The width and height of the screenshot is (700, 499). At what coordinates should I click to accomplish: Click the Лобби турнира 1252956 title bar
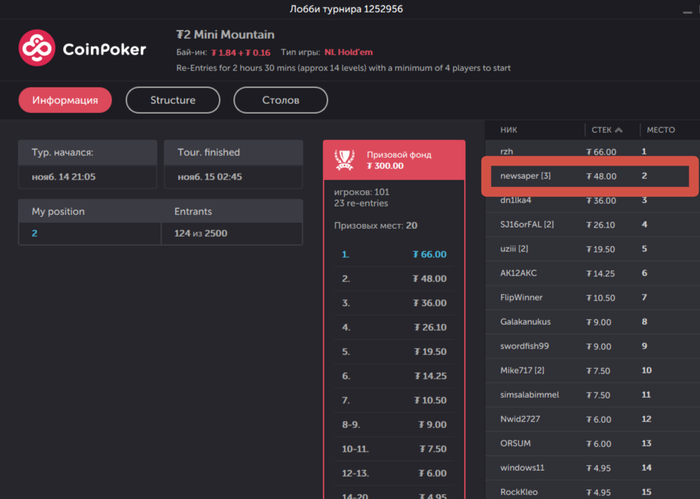click(346, 9)
